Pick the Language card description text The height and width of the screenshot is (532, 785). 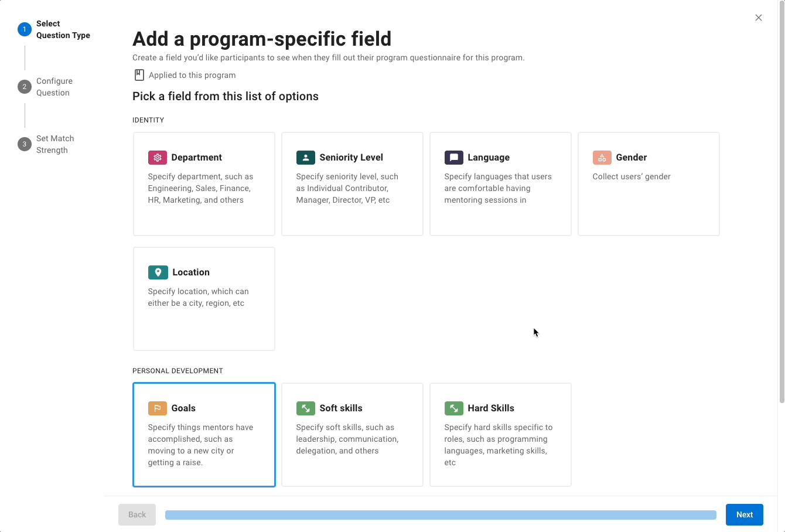(497, 188)
